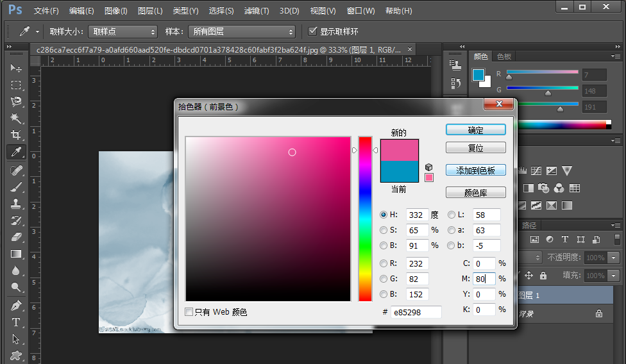The width and height of the screenshot is (626, 364).
Task: Select the Lasso tool
Action: pyautogui.click(x=16, y=102)
